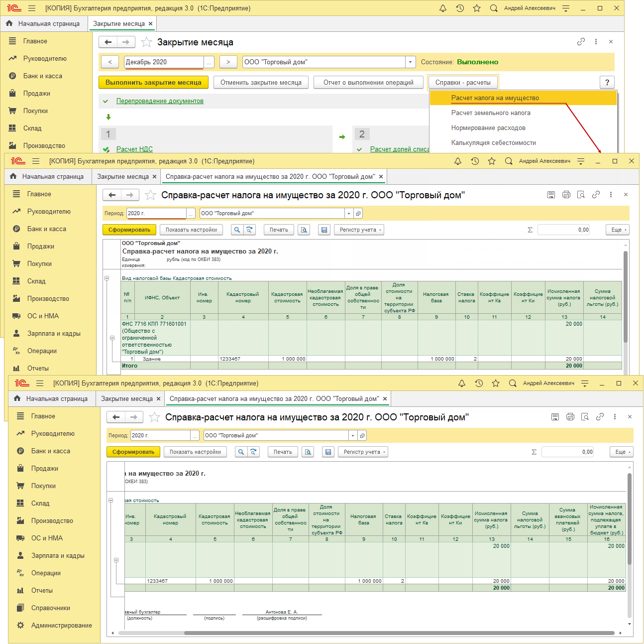Click save diskette icon in front window toolbar
This screenshot has height=644, width=644.
(x=328, y=452)
